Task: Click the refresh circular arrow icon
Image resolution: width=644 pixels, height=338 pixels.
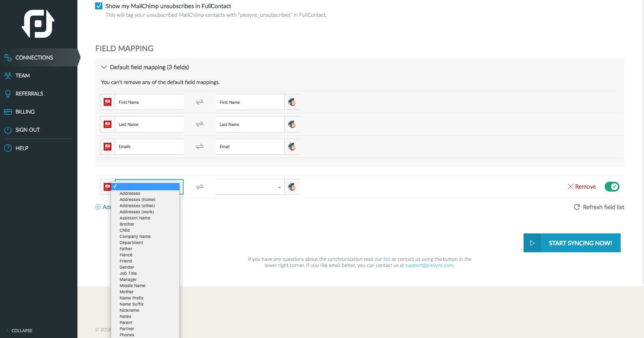Action: click(577, 207)
